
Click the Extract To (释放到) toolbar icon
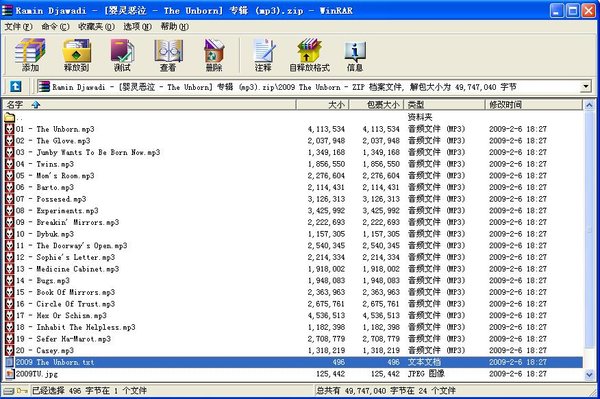77,55
